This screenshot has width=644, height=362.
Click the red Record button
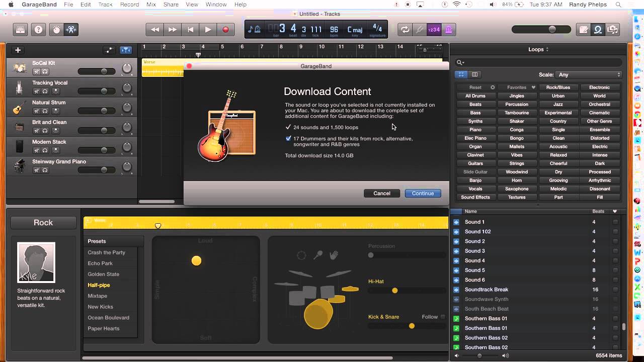click(x=225, y=30)
